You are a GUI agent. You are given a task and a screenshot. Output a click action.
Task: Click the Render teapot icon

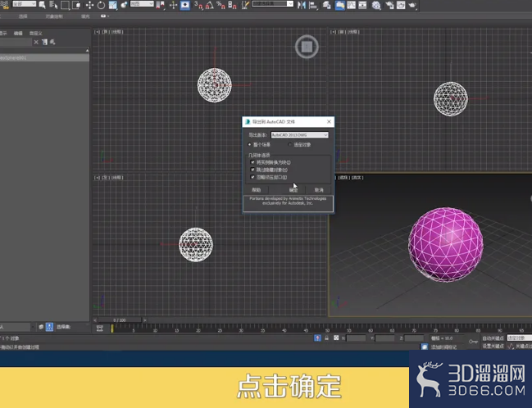[412, 5]
